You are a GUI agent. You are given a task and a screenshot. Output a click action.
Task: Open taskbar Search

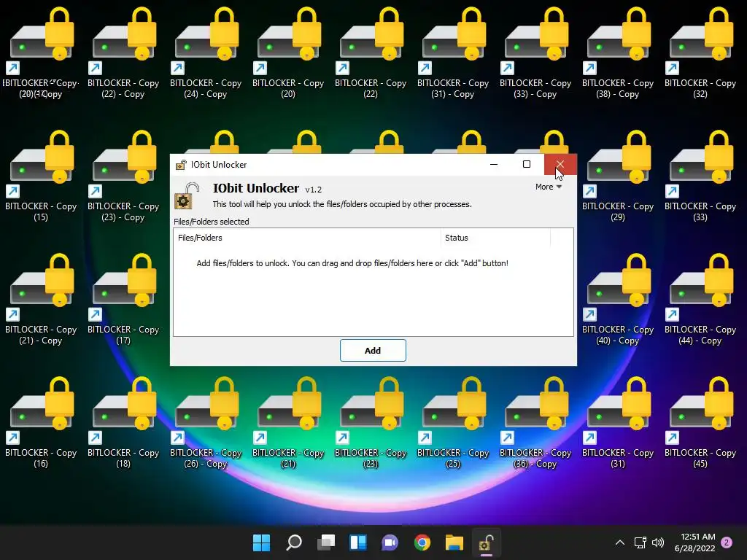tap(294, 542)
